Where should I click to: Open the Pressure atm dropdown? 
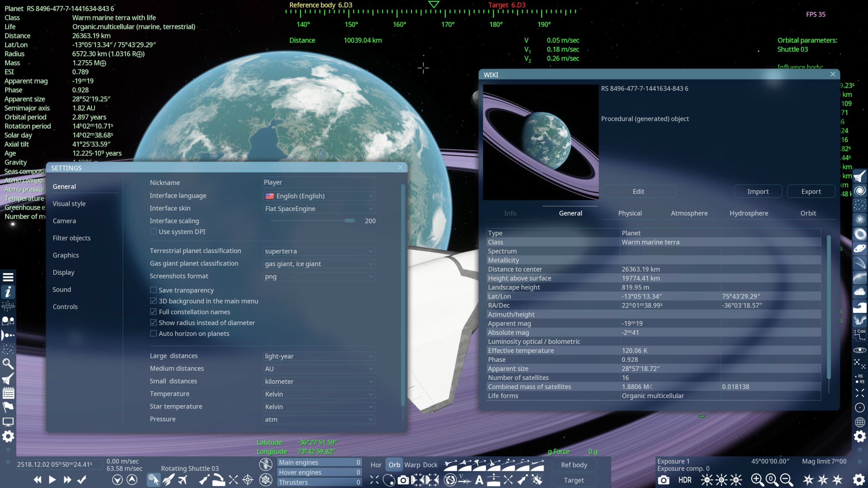tap(319, 420)
